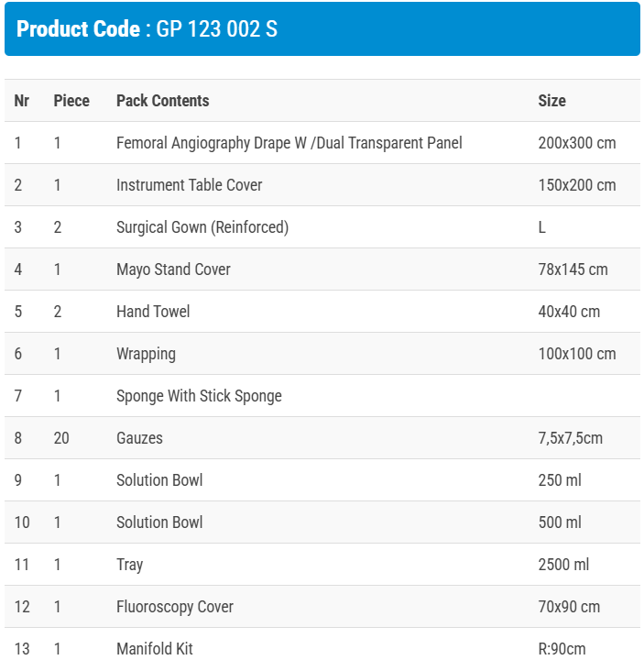This screenshot has height=671, width=644.
Task: Select the Mayo Stand Cover row
Action: pyautogui.click(x=173, y=269)
